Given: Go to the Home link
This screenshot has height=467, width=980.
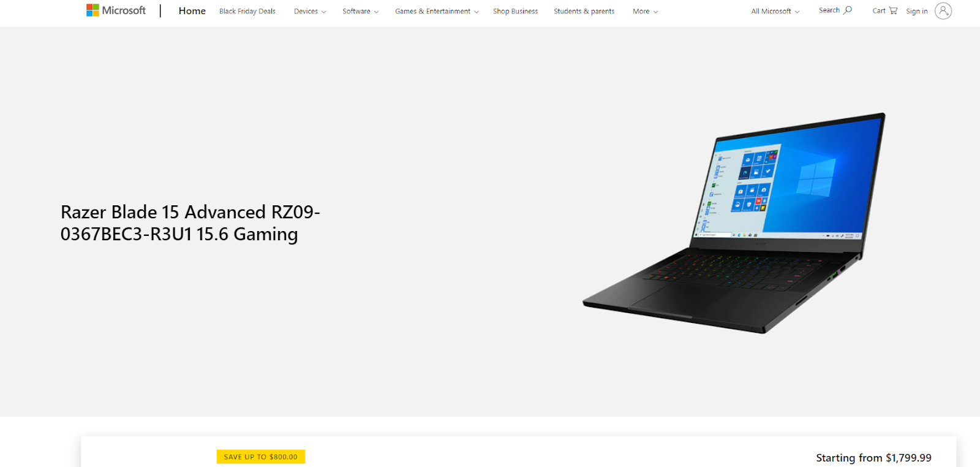Looking at the screenshot, I should (x=192, y=11).
